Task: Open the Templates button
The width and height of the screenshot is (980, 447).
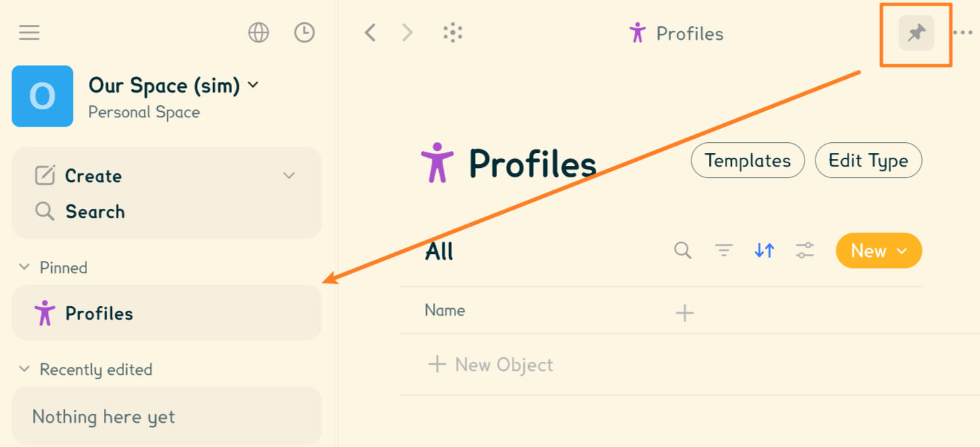Action: (x=747, y=160)
